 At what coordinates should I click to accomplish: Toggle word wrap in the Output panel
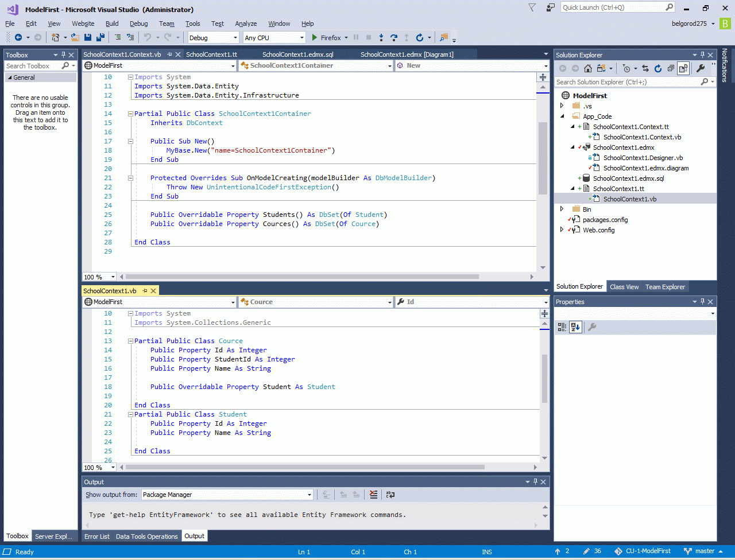[x=390, y=494]
